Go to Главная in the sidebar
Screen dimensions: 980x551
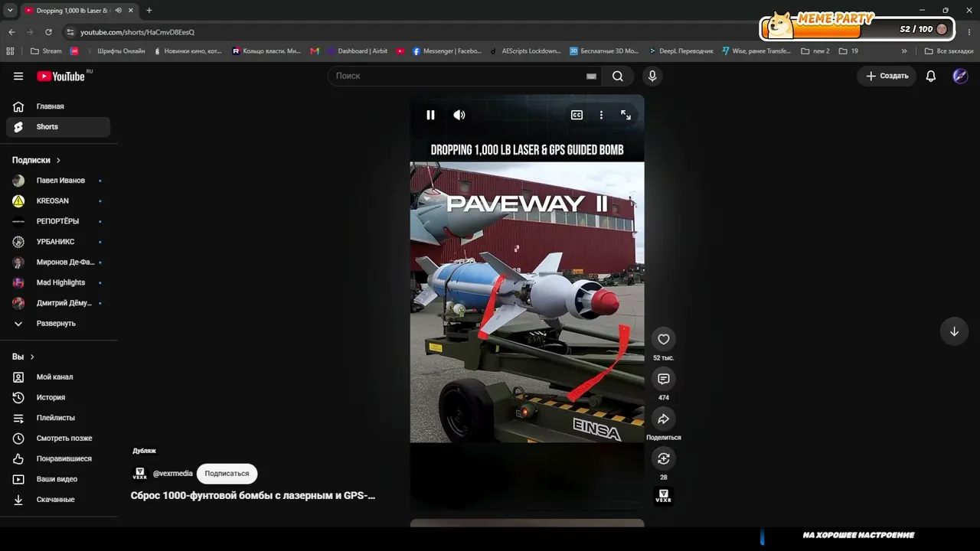tap(58, 106)
